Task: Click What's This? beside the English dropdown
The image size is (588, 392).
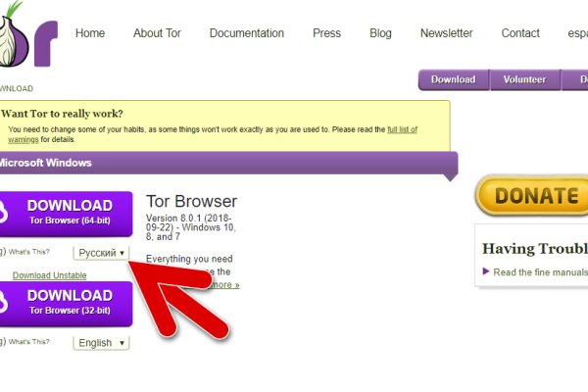Action: click(x=29, y=343)
